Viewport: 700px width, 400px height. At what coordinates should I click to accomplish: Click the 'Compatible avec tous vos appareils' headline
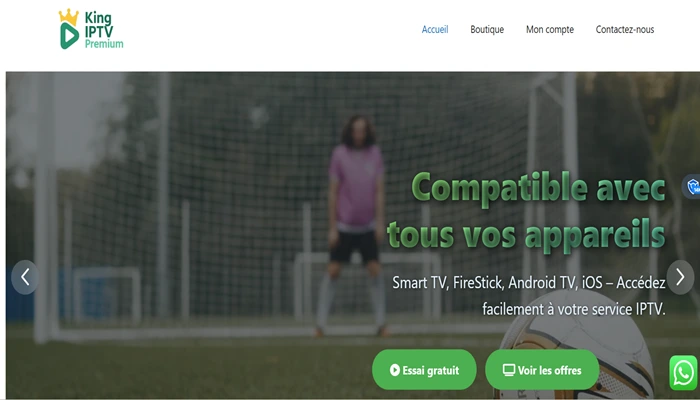pos(527,211)
